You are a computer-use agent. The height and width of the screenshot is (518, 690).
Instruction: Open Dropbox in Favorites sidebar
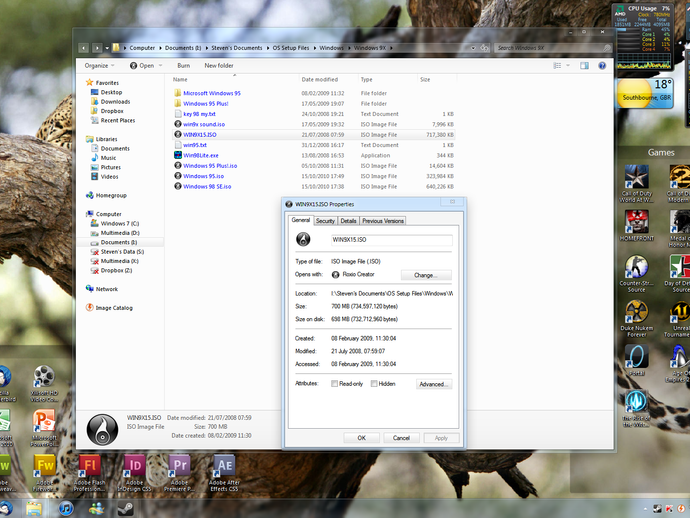point(112,111)
